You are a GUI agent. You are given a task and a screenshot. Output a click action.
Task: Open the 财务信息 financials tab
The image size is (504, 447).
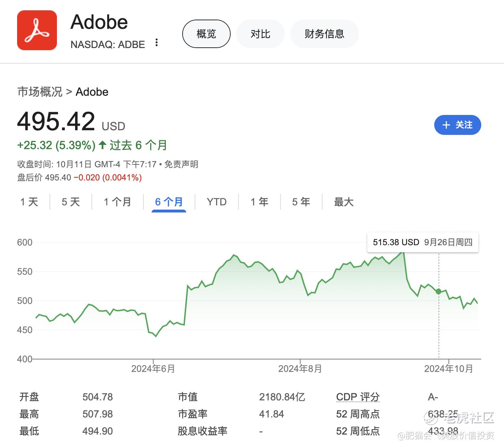click(x=325, y=34)
